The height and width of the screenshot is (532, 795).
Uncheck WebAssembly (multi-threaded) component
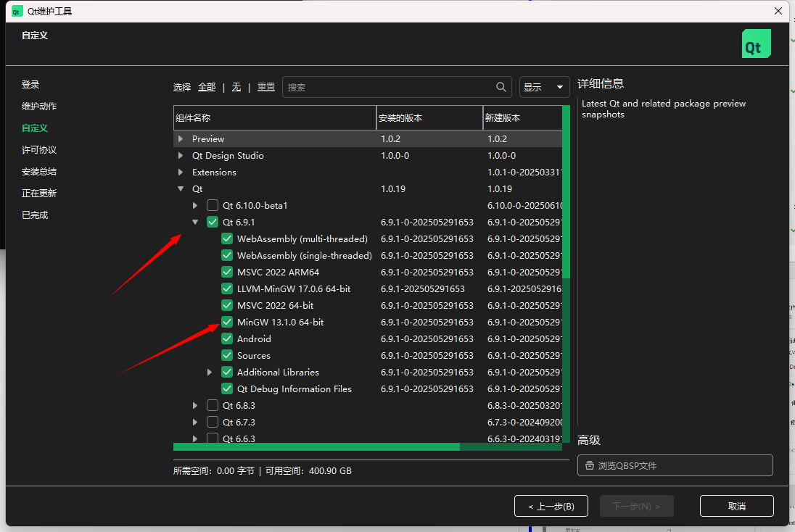click(x=227, y=238)
